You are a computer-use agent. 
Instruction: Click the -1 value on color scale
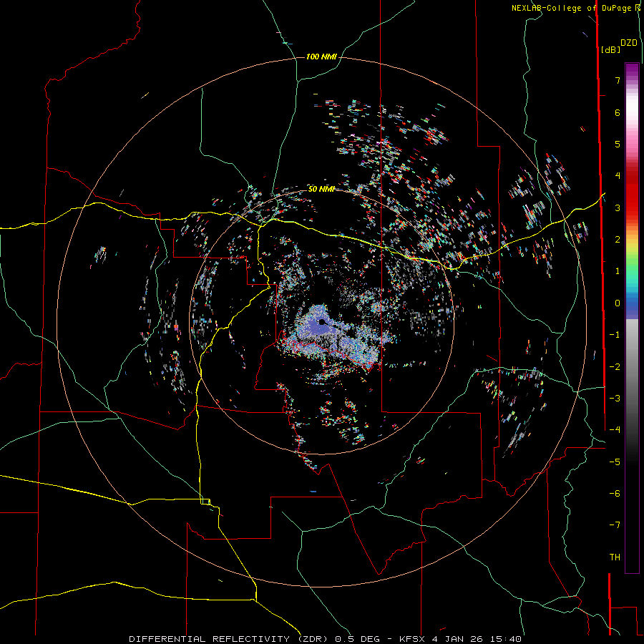(615, 335)
